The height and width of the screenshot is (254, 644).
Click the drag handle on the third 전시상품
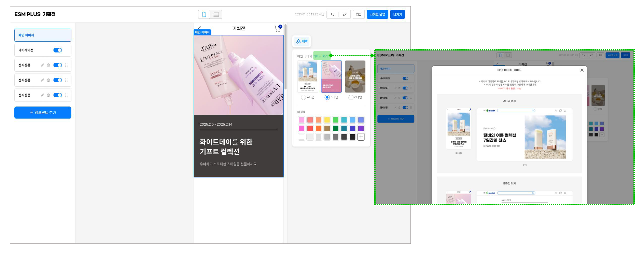click(x=66, y=95)
